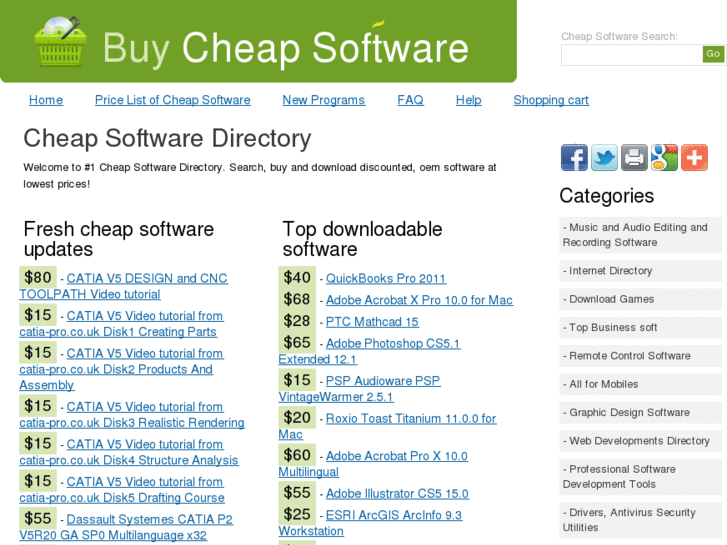Screen dimensions: 727x545
Task: Open CATIA Disk3 Realistic Rendering link
Action: click(x=132, y=415)
